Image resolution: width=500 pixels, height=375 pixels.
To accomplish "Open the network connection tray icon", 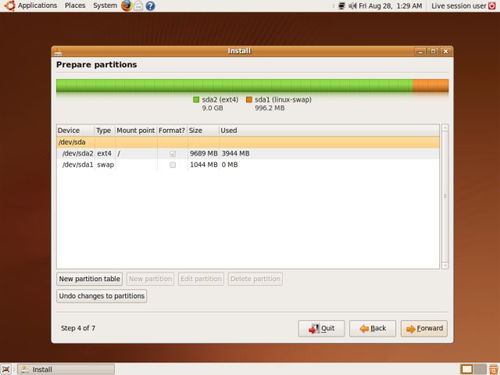I will tap(341, 6).
